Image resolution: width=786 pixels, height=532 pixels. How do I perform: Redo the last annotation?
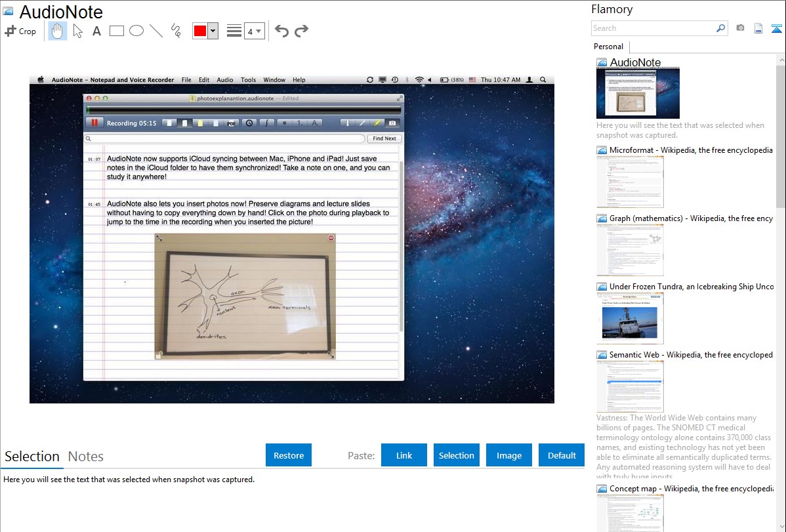[301, 31]
